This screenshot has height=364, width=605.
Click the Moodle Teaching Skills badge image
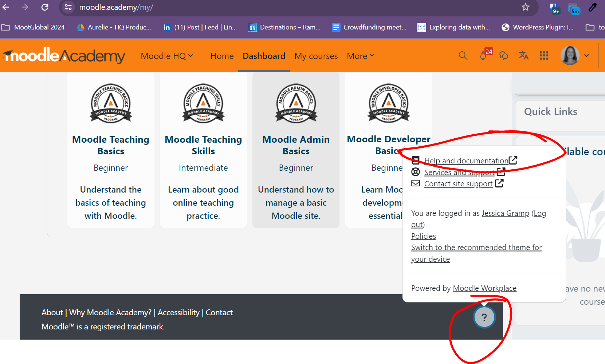tap(203, 103)
